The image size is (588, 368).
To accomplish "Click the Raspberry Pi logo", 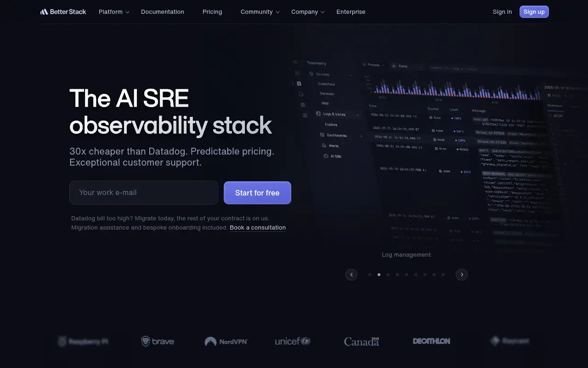I will [83, 341].
